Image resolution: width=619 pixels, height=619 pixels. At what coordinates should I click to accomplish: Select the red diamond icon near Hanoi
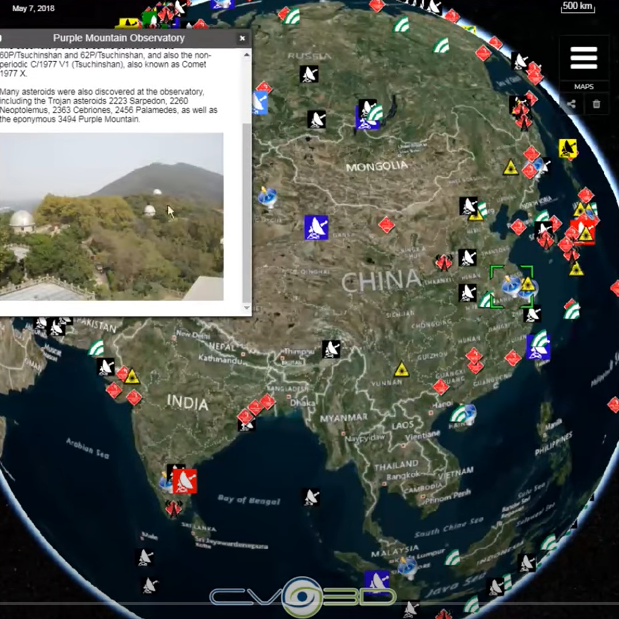[441, 386]
